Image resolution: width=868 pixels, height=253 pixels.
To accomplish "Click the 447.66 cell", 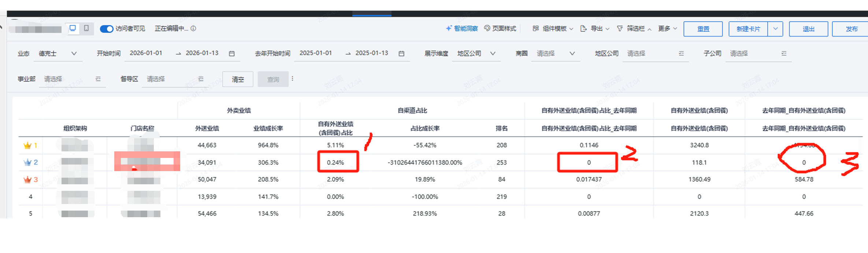I will pyautogui.click(x=804, y=214).
